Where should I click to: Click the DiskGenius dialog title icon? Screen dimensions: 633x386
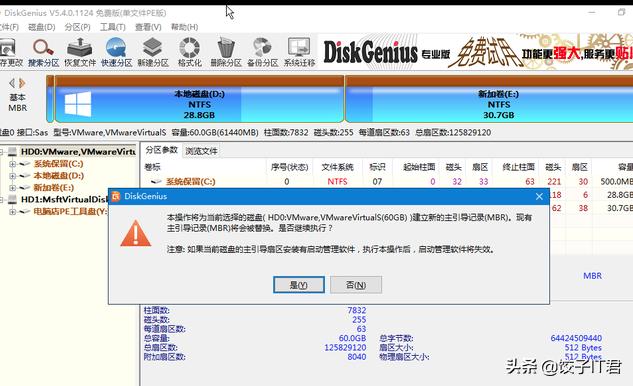point(116,196)
